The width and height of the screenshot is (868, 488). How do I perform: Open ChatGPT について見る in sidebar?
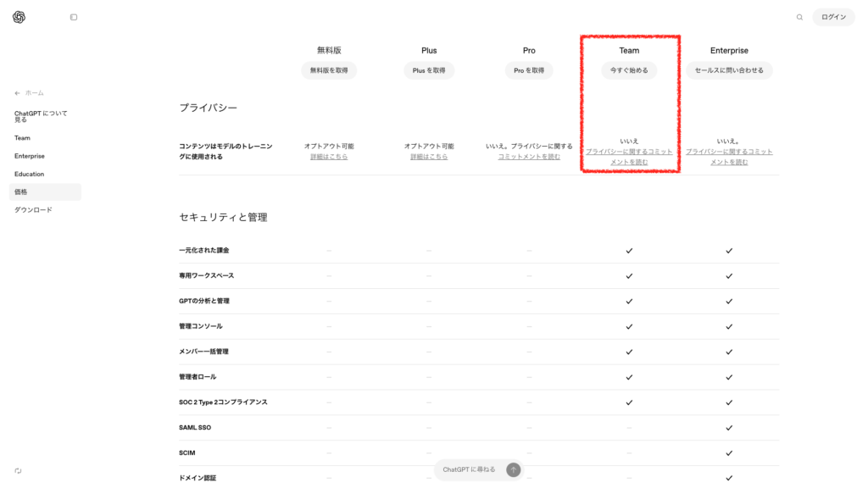click(41, 116)
